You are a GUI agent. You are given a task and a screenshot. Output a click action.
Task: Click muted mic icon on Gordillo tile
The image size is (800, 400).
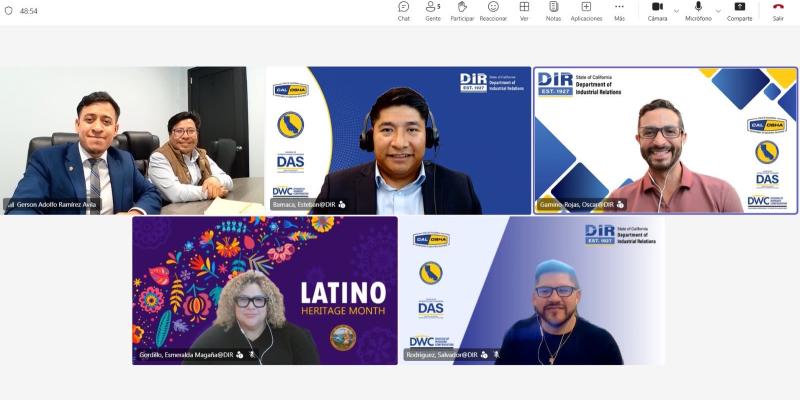point(252,355)
